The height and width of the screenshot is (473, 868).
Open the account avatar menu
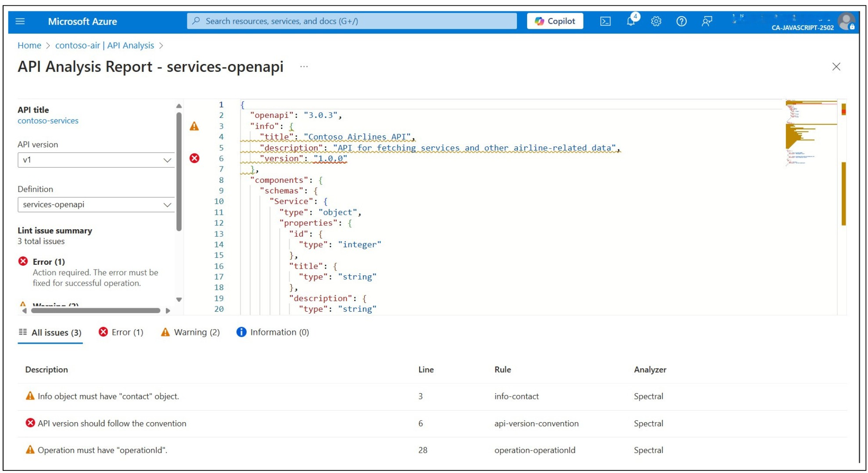click(846, 21)
